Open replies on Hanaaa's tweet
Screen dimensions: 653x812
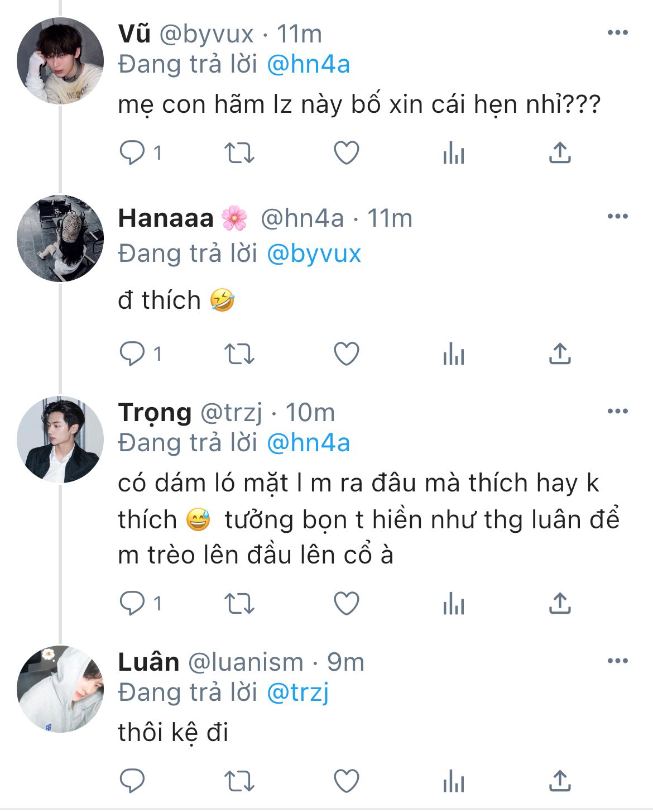[133, 354]
